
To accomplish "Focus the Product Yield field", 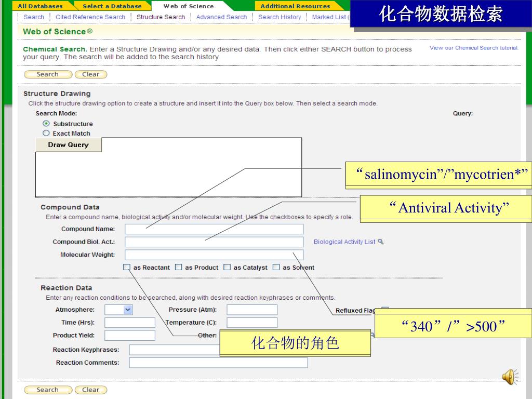I will click(x=130, y=335).
